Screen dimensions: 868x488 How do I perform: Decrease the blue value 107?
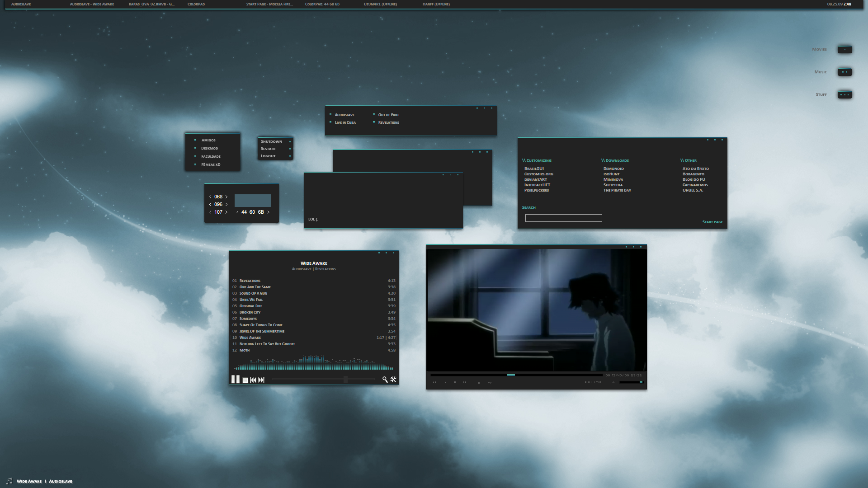[x=210, y=212]
